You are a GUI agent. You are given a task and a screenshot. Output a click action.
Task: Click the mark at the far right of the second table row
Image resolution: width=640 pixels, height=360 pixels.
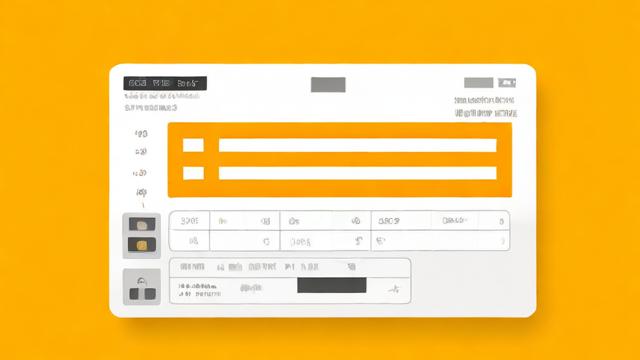tap(503, 241)
